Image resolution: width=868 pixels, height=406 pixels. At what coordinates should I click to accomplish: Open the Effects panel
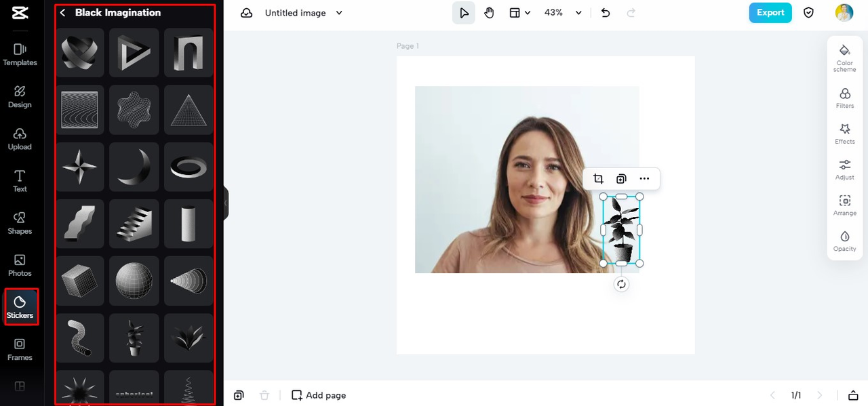845,134
